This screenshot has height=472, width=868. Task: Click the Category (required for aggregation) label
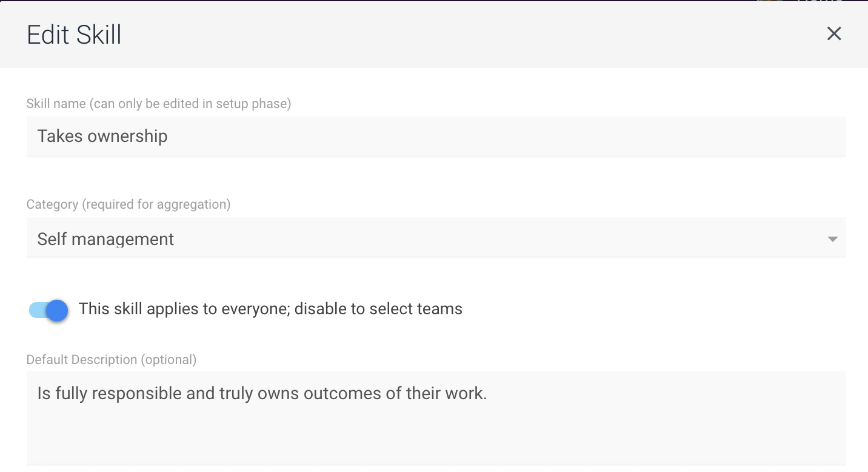[x=129, y=204]
